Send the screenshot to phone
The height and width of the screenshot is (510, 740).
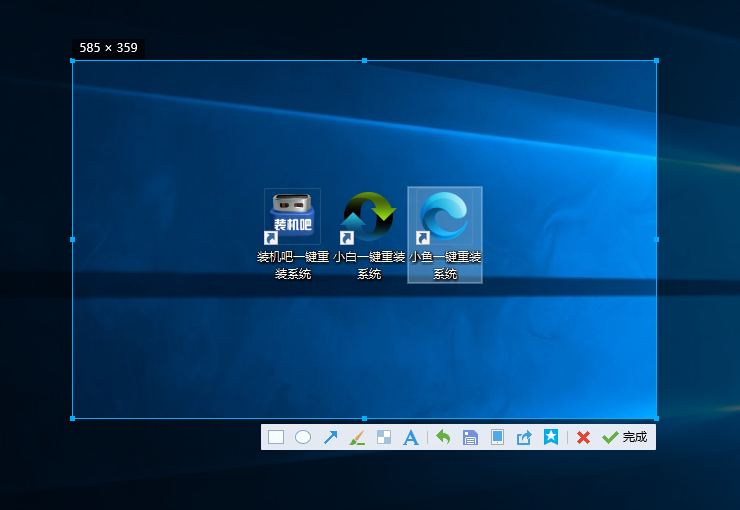[x=497, y=437]
